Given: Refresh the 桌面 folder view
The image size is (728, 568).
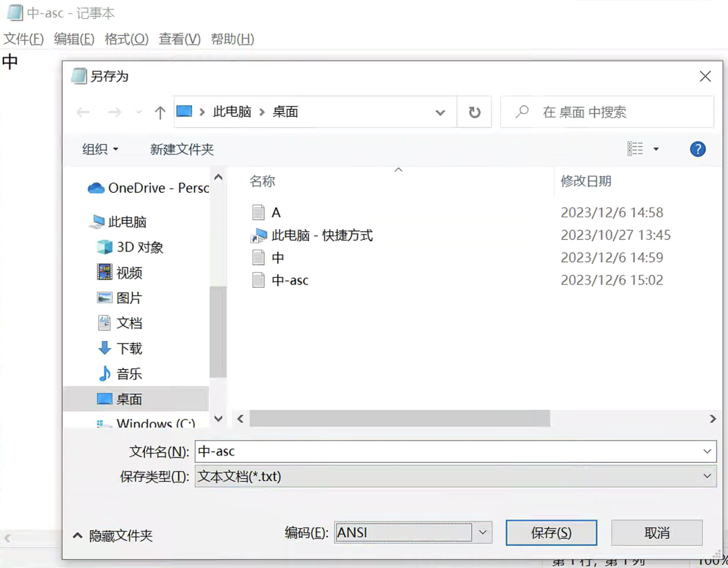Looking at the screenshot, I should click(474, 113).
